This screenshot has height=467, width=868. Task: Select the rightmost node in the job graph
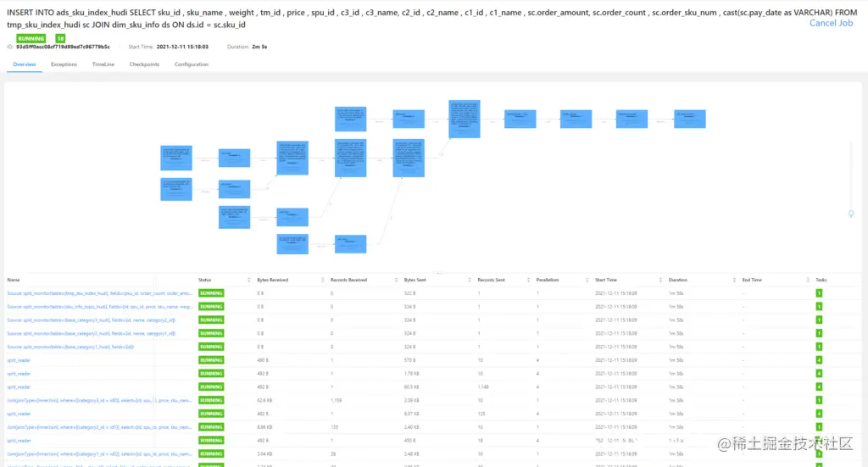pos(690,119)
